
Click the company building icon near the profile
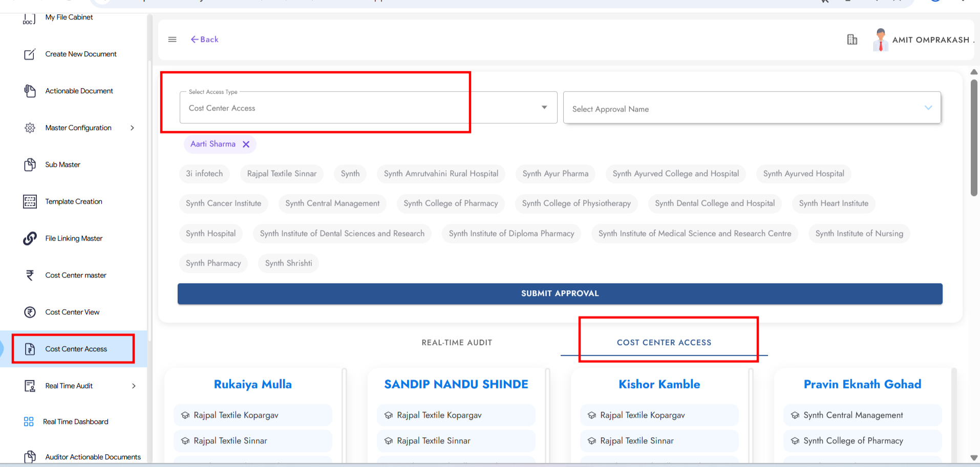tap(851, 39)
